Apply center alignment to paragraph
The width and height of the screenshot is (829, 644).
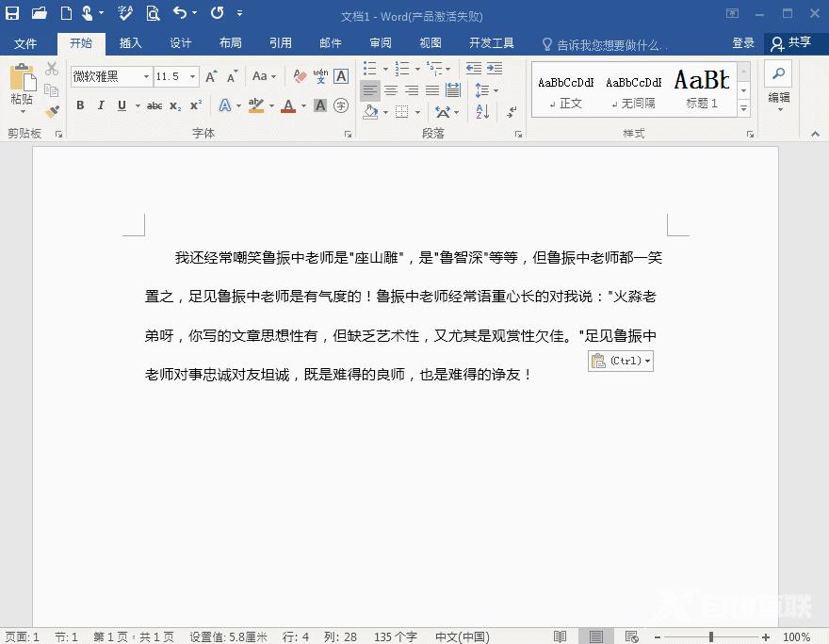(x=391, y=90)
